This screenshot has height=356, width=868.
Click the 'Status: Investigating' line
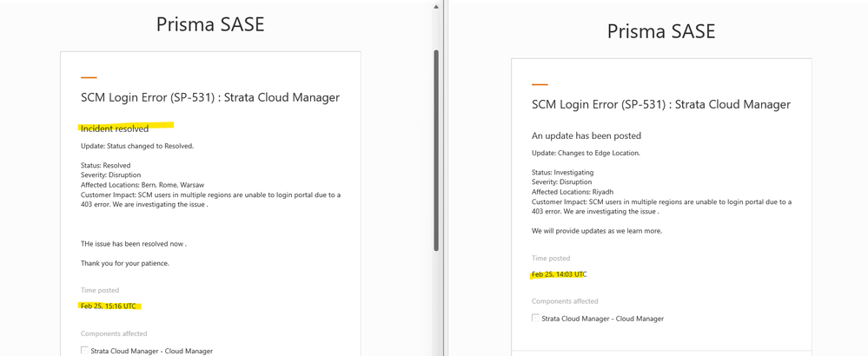point(563,172)
